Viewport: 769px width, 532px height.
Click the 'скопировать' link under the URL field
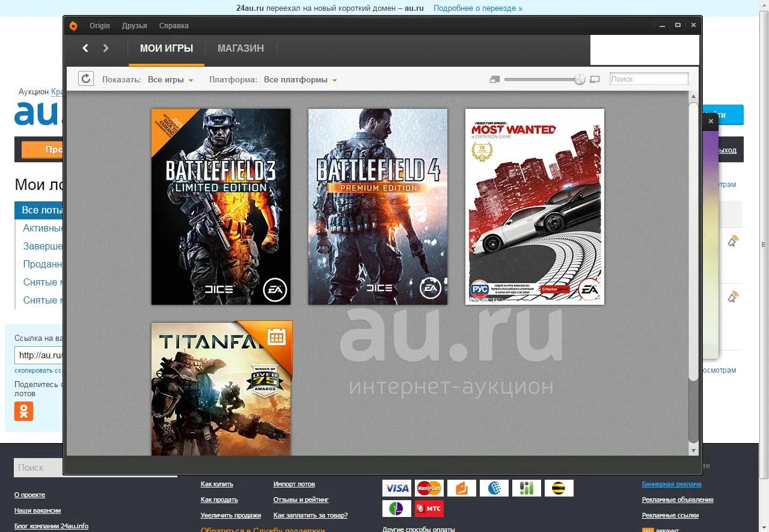(38, 371)
